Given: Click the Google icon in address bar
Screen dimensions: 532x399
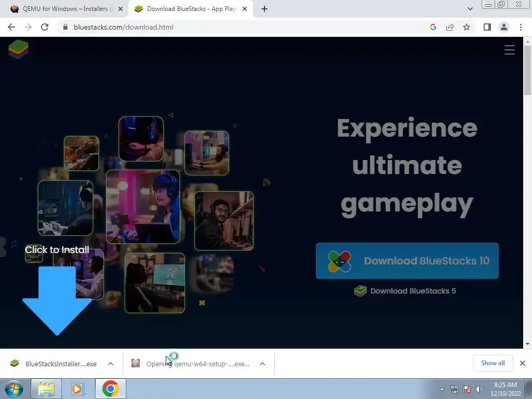Looking at the screenshot, I should (x=433, y=27).
